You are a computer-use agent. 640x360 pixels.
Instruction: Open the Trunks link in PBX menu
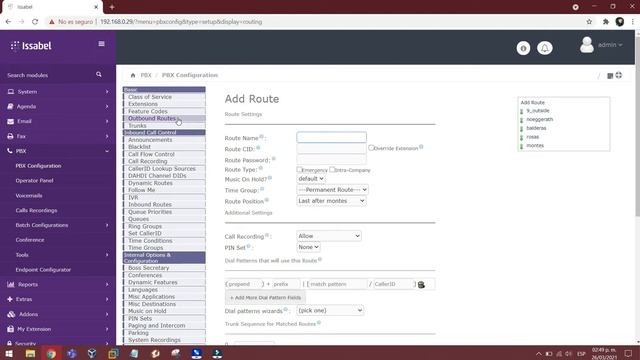[137, 126]
